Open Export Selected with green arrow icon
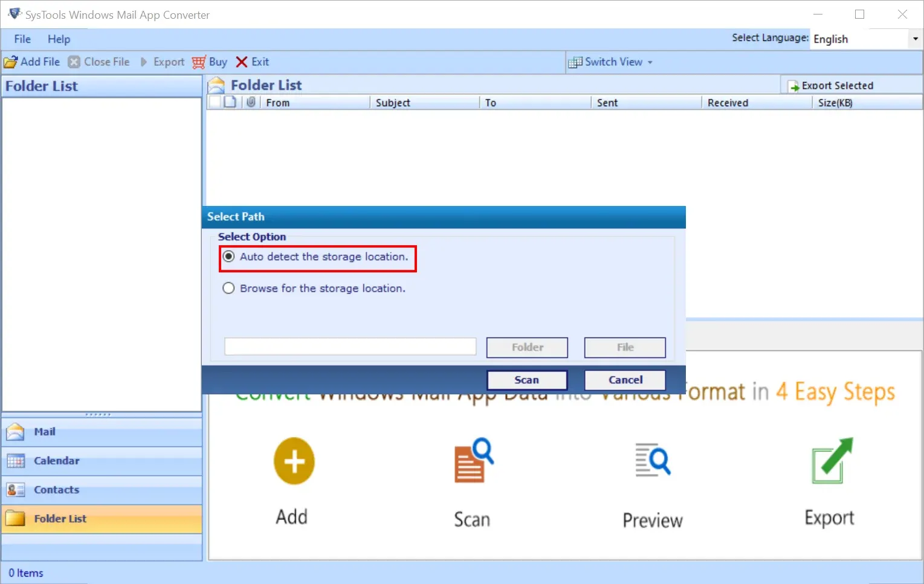The width and height of the screenshot is (924, 584). click(793, 85)
